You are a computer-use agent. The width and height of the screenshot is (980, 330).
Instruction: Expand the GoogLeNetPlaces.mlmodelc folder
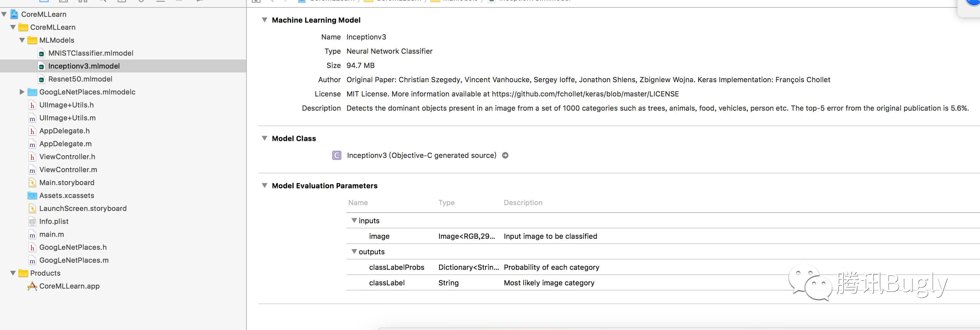click(x=22, y=92)
